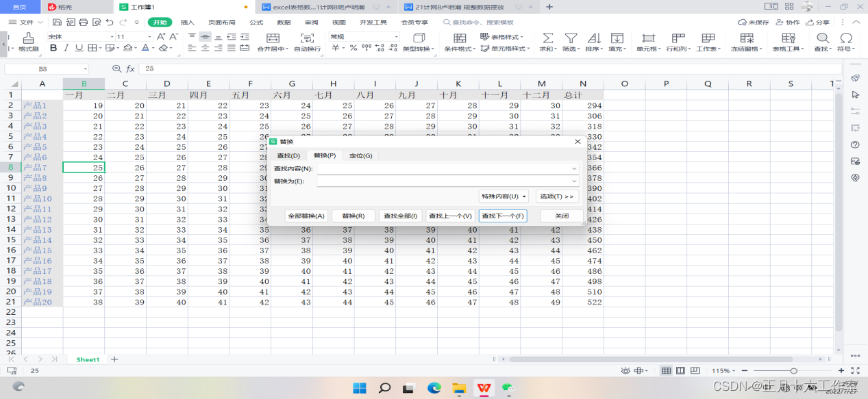
Task: Click the Fill (填充) icon
Action: 617,38
